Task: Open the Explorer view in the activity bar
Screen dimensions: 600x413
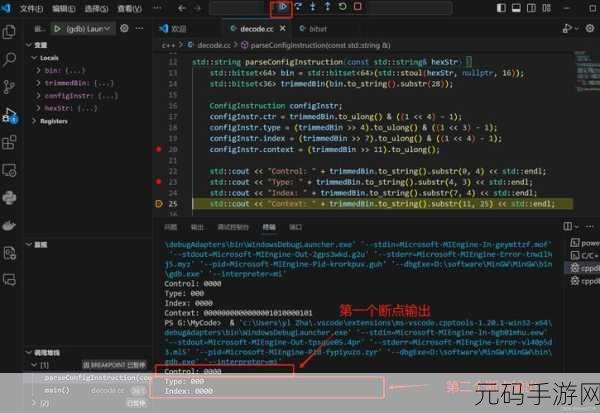Action: pyautogui.click(x=9, y=32)
